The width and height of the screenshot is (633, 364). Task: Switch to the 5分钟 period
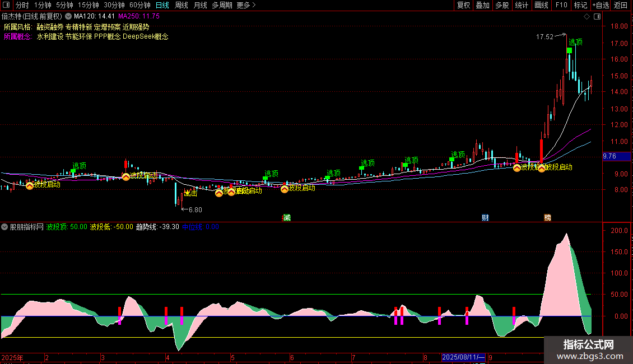[64, 5]
